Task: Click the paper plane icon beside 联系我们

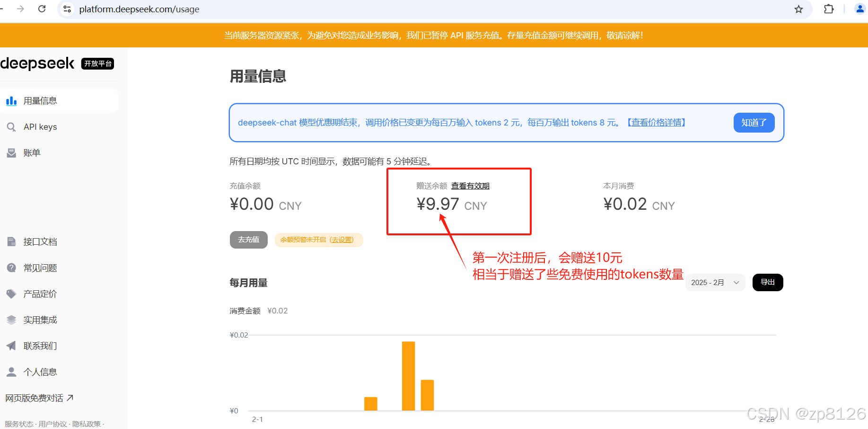Action: tap(11, 346)
